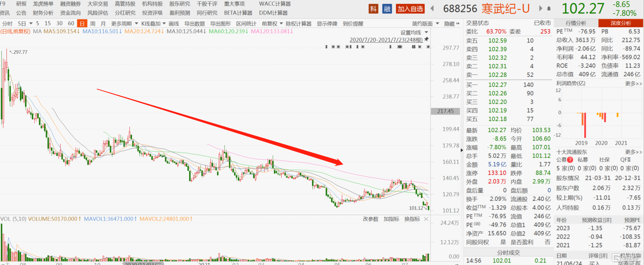Click the 预测收益[详] detail link
The image size is (644, 265).
click(x=597, y=220)
